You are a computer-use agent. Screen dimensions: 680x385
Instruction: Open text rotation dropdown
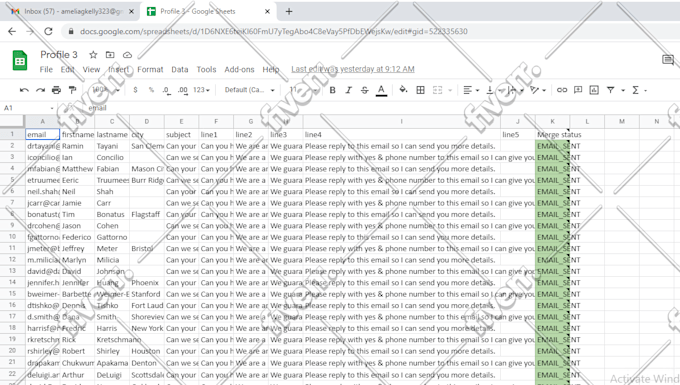click(538, 90)
